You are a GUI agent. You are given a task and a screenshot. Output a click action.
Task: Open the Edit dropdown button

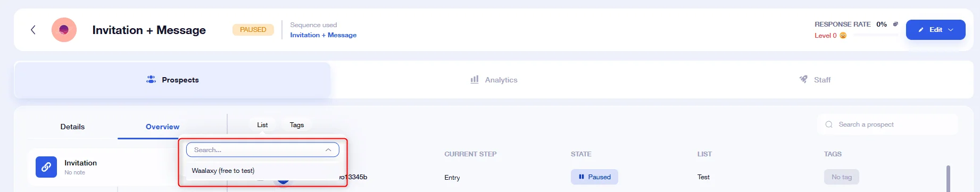[935, 30]
